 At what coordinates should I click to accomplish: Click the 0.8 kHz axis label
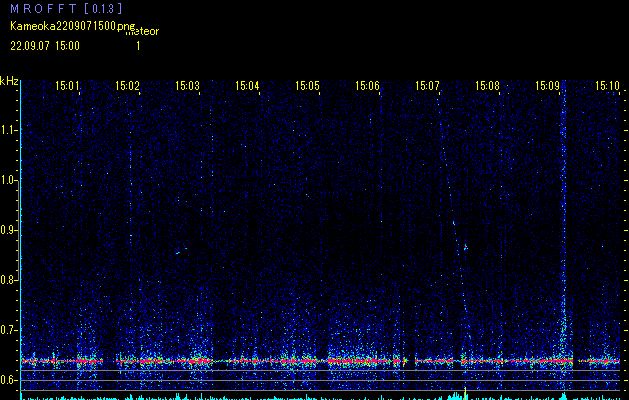point(8,280)
